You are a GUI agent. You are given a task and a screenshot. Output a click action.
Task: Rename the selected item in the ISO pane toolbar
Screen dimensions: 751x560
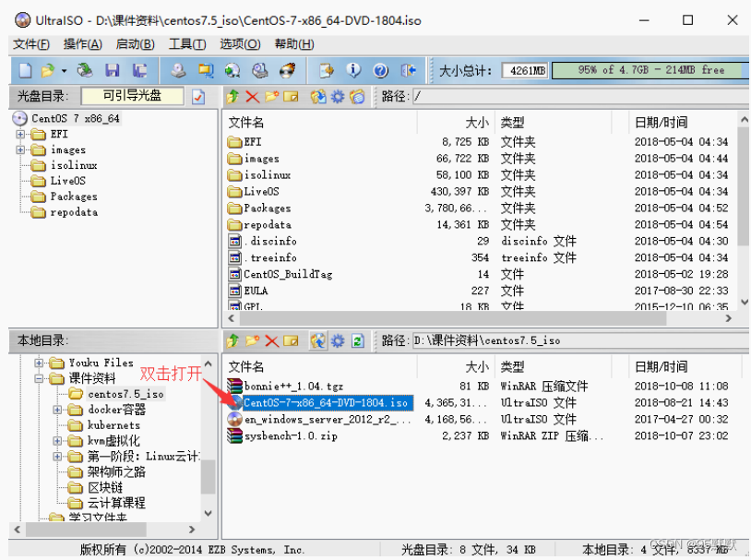click(x=291, y=97)
